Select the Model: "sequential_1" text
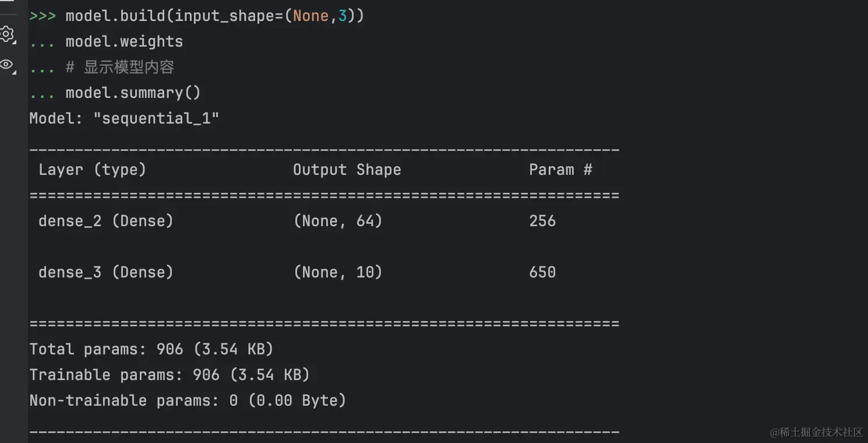Screen dimensions: 868x443 click(x=124, y=118)
